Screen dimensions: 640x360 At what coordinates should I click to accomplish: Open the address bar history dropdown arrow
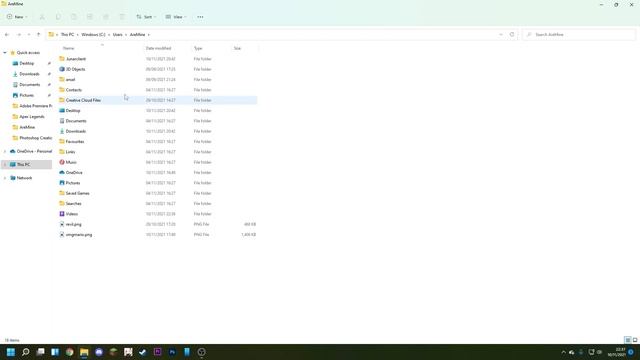(x=501, y=35)
